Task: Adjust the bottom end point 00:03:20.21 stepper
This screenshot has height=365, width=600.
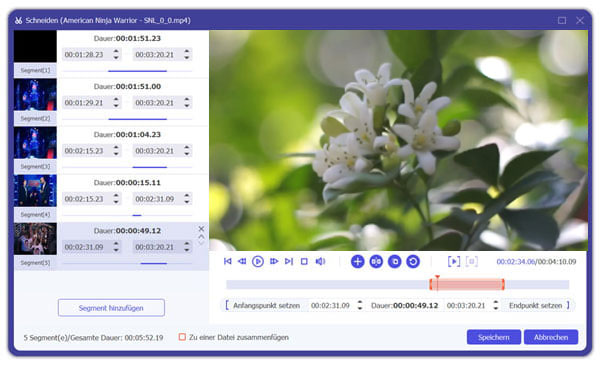Action: [x=496, y=305]
